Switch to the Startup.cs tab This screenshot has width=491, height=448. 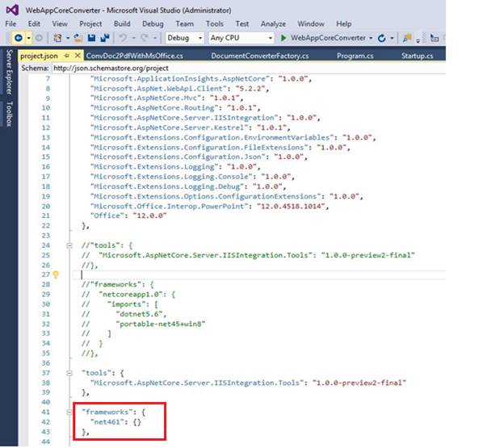coord(417,56)
